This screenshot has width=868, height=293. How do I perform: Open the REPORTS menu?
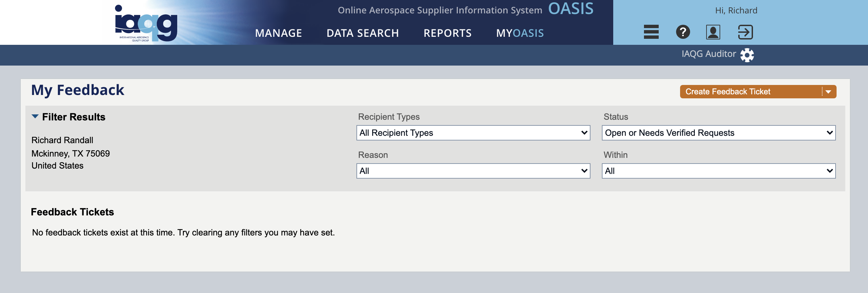(447, 33)
